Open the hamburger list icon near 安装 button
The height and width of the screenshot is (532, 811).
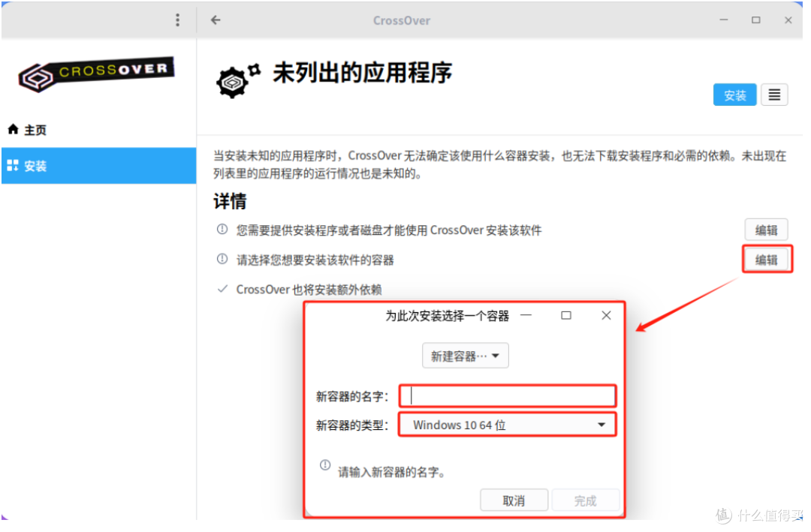pyautogui.click(x=774, y=94)
